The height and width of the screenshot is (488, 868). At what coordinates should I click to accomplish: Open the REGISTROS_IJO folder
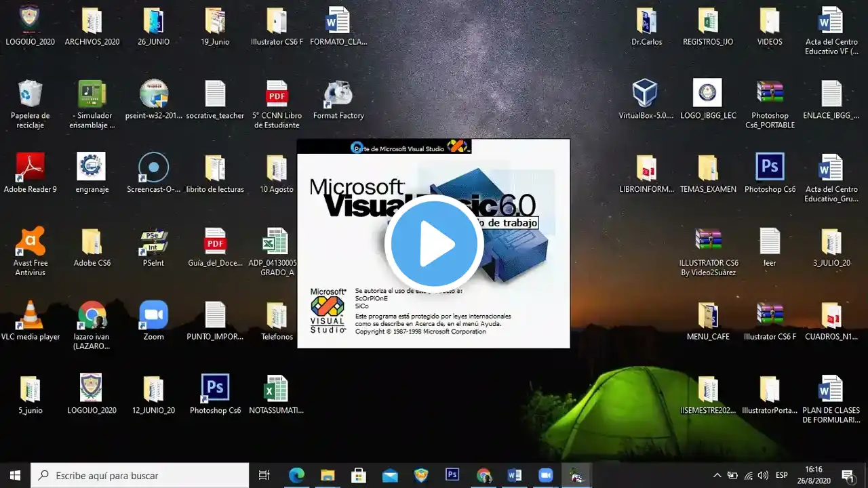pyautogui.click(x=708, y=21)
